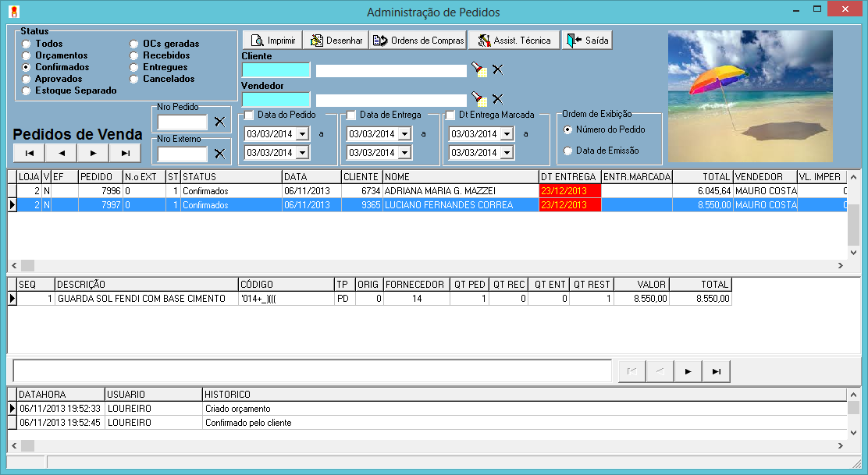
Task: Open the Desenhar drawing tool
Action: tap(334, 41)
